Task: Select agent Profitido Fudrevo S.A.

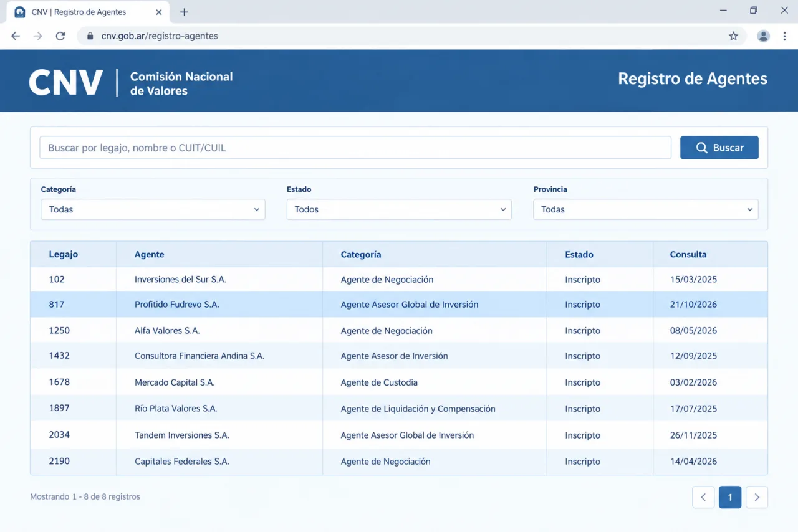Action: (177, 305)
